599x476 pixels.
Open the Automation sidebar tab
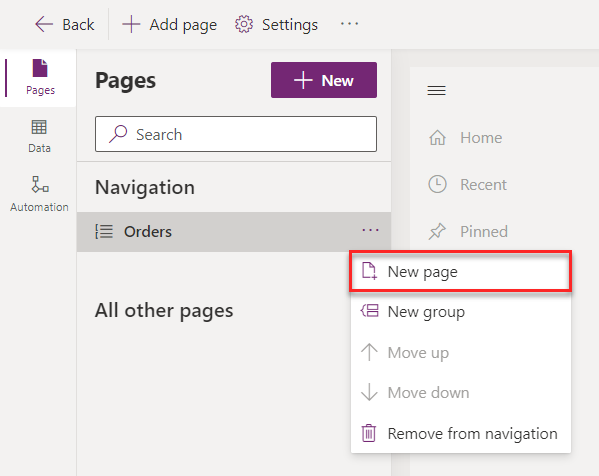[39, 194]
